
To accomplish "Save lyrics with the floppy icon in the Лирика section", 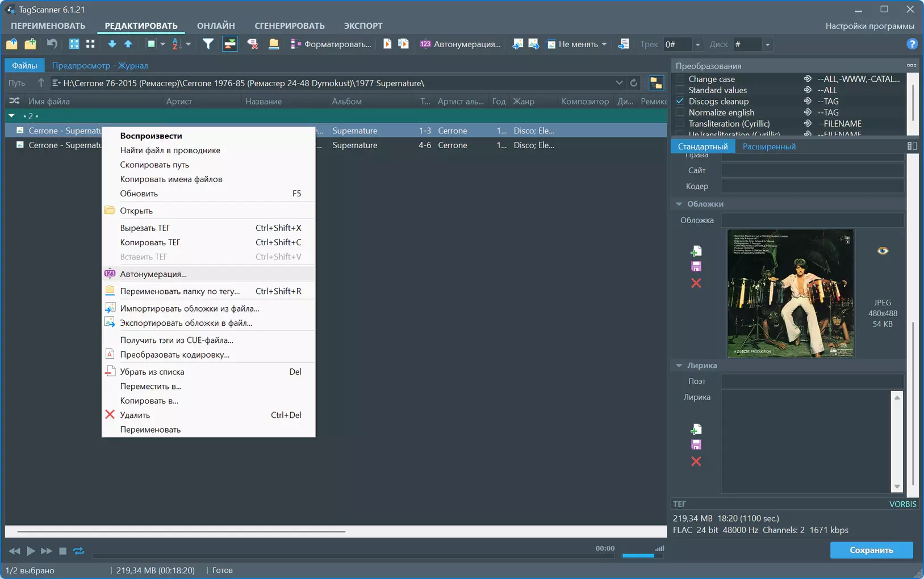I will [x=696, y=444].
